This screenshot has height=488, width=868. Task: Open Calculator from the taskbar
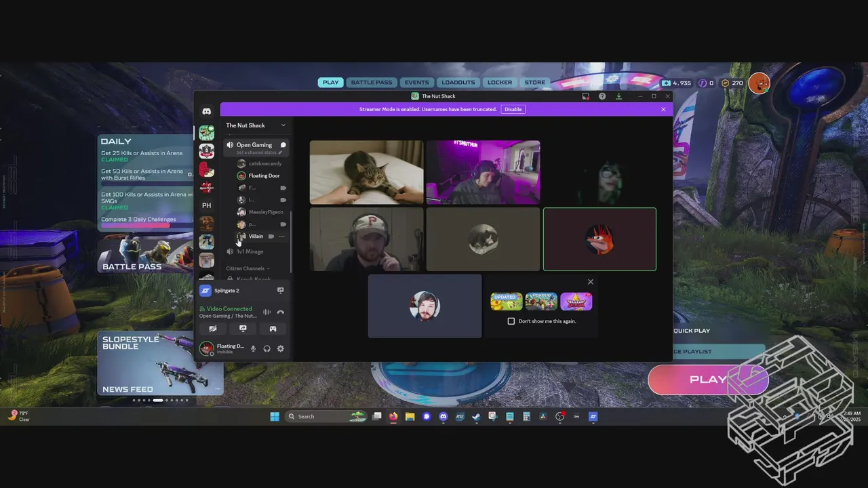[x=526, y=416]
